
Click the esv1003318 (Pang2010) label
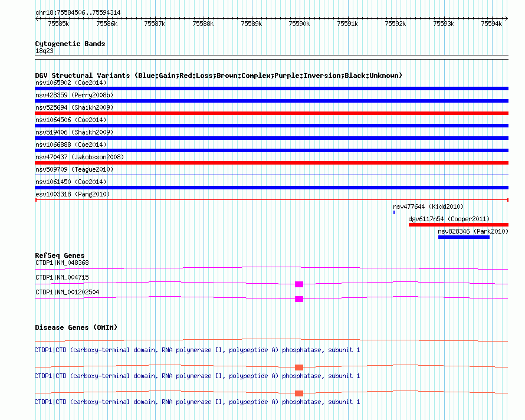click(73, 194)
